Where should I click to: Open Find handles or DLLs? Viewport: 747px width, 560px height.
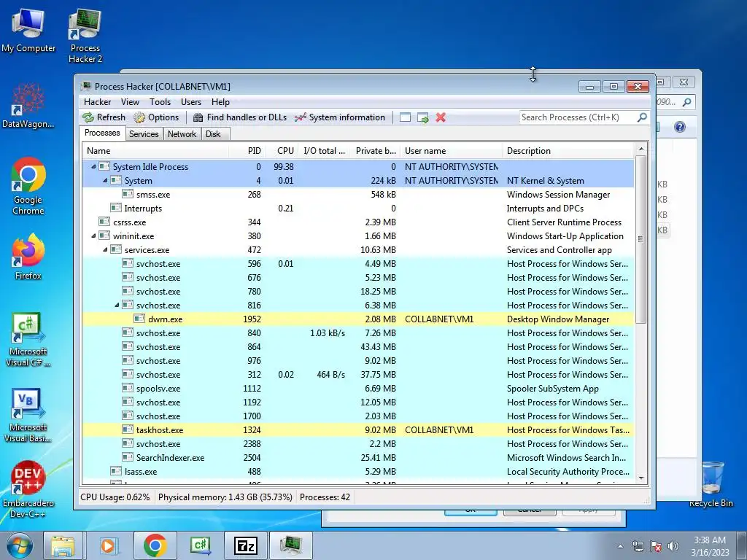[239, 117]
